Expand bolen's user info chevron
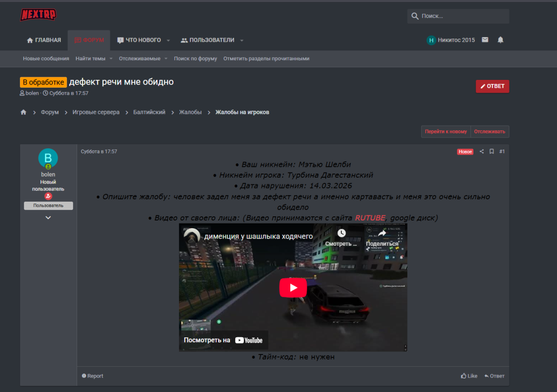This screenshot has width=557, height=392. [x=48, y=217]
